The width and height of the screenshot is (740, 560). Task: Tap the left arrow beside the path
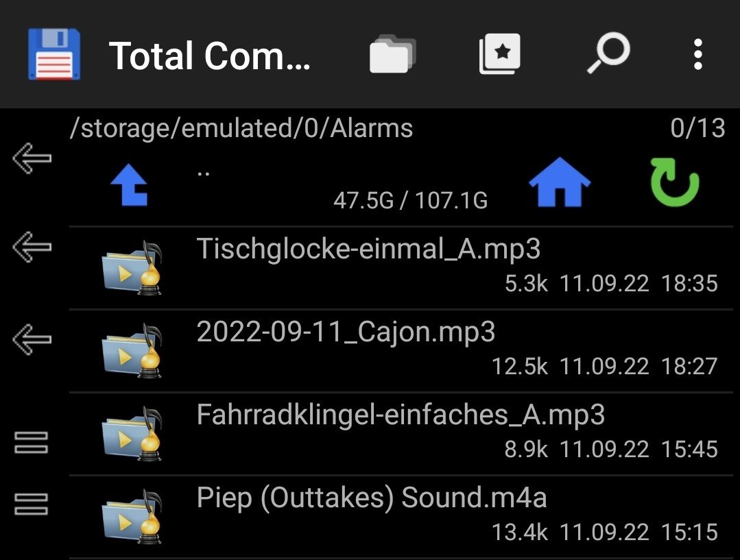tap(32, 159)
